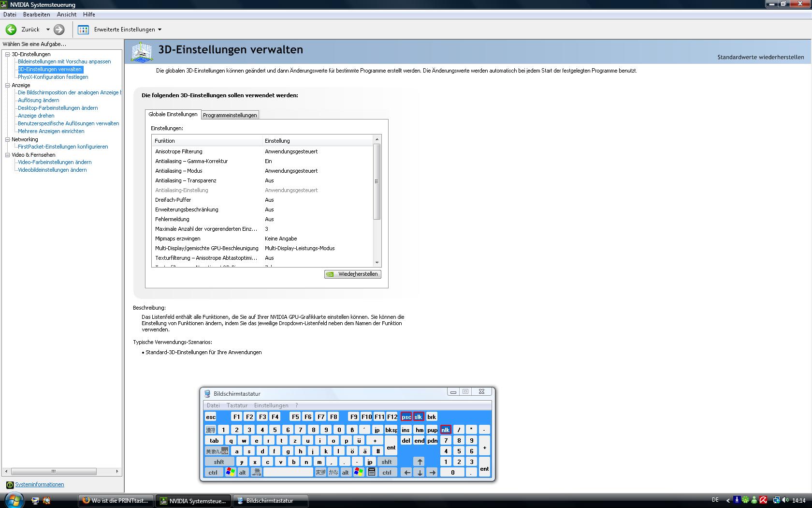Click the left Windows logo key
The image size is (812, 508).
pyautogui.click(x=230, y=472)
